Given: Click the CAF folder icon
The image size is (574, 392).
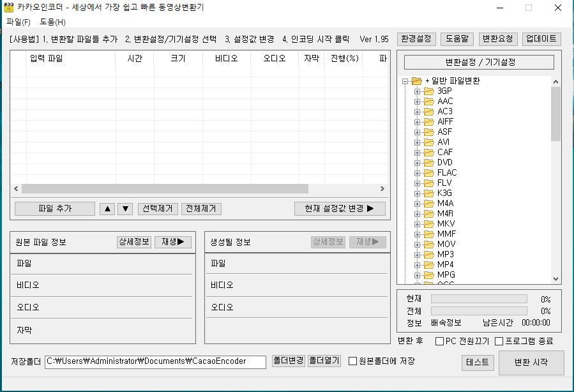Looking at the screenshot, I should click(x=428, y=153).
